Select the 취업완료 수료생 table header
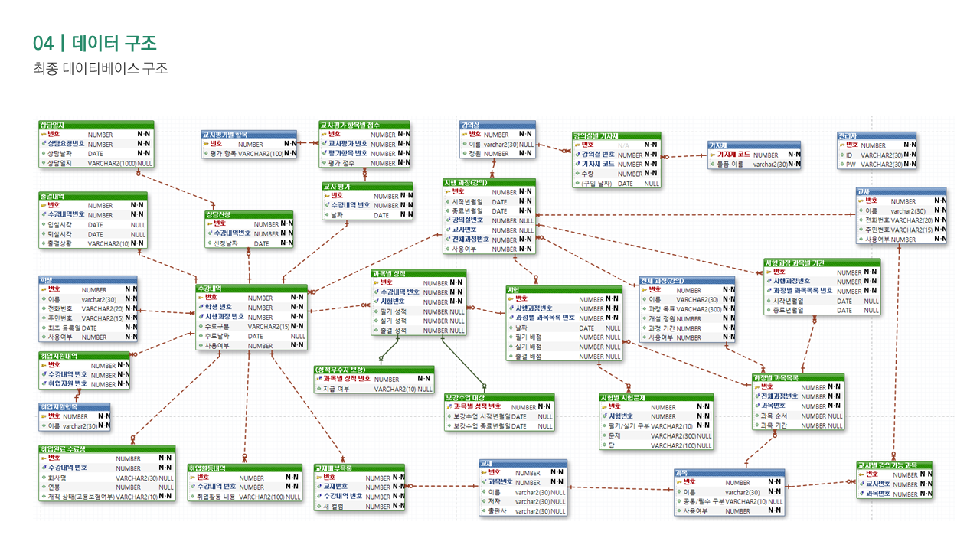 [x=106, y=449]
